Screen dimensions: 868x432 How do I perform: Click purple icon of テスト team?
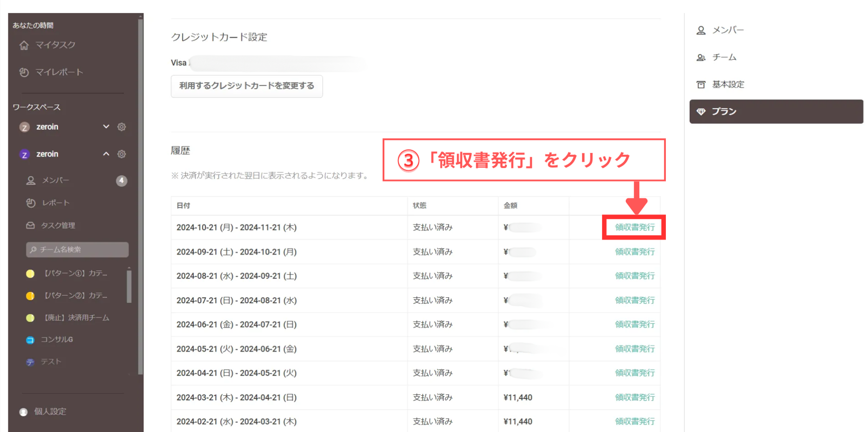[30, 362]
